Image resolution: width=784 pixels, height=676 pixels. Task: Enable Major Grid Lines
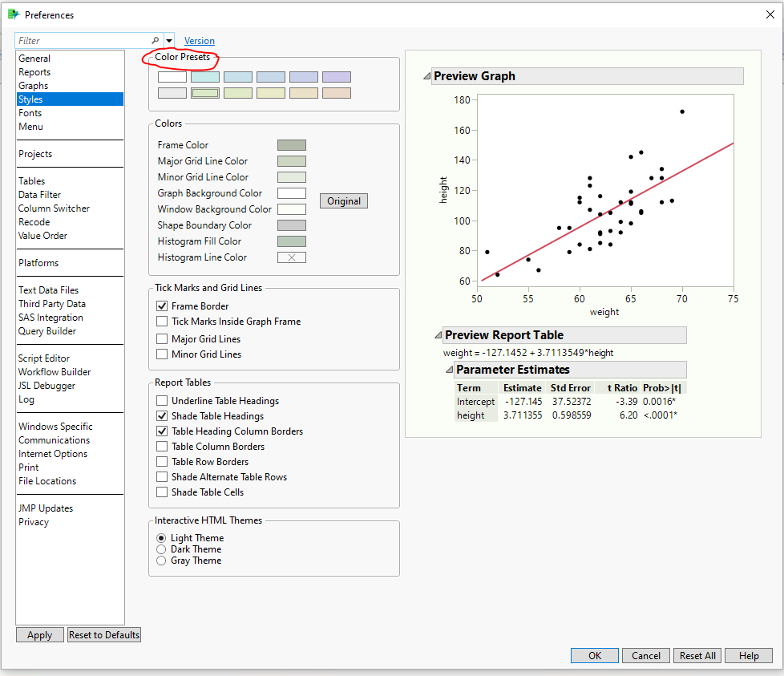click(x=162, y=338)
